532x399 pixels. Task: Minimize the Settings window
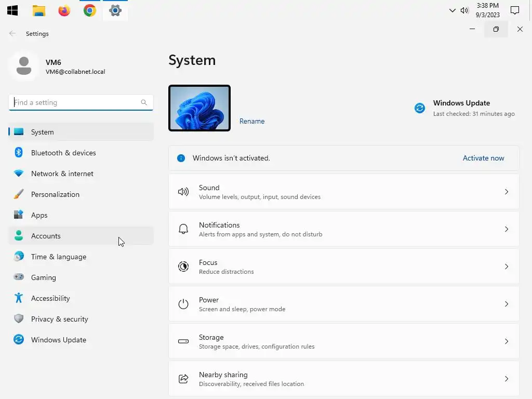[472, 29]
